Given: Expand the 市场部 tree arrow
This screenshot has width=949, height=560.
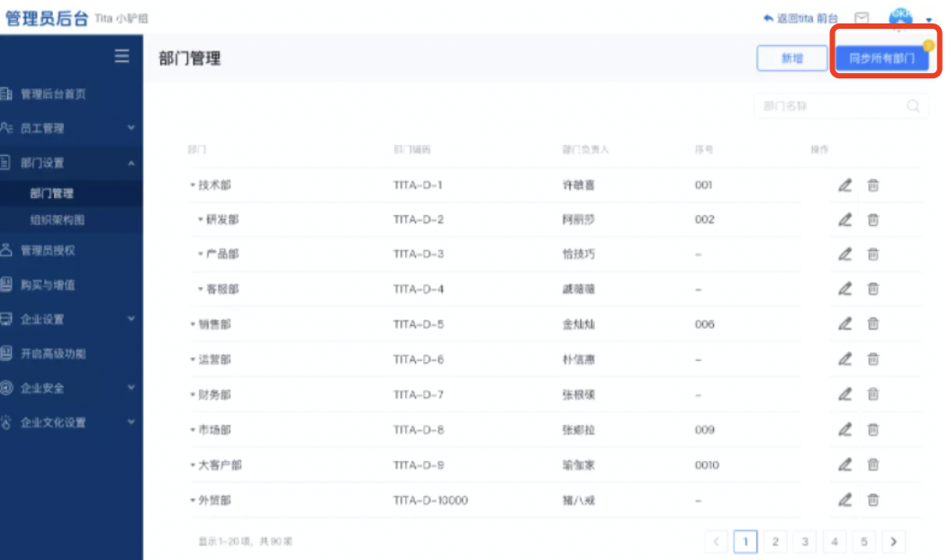Looking at the screenshot, I should 193,429.
